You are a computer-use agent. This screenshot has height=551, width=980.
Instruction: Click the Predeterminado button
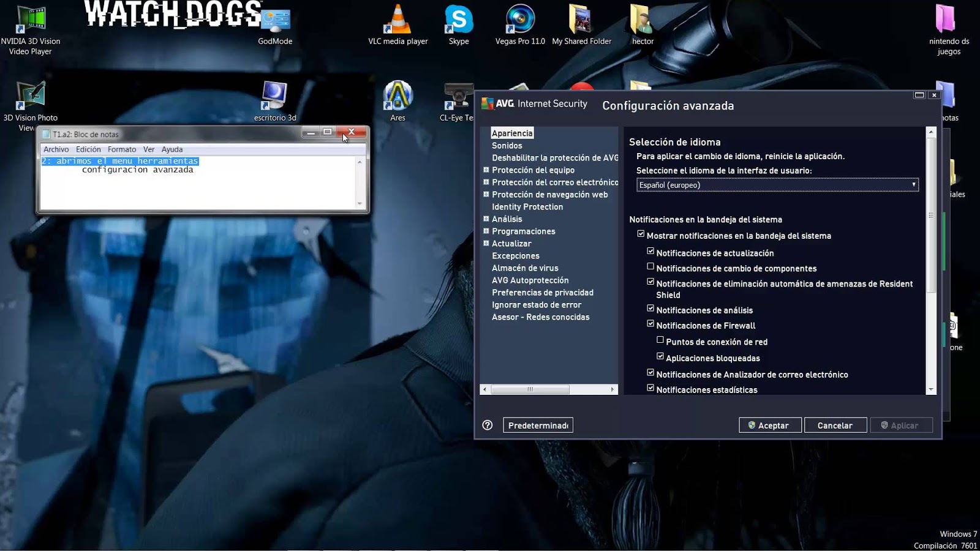[538, 425]
